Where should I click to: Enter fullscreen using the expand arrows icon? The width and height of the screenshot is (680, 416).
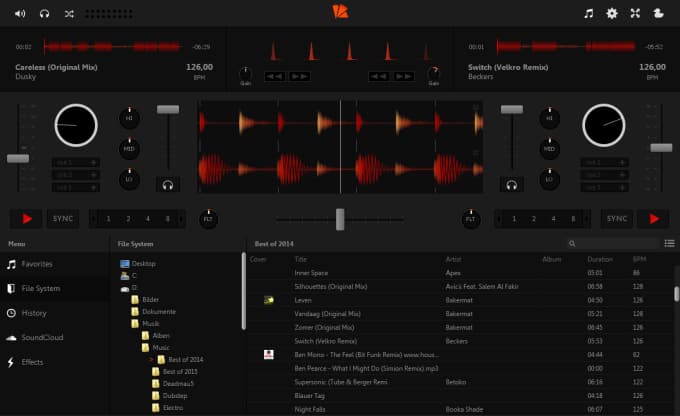pos(635,14)
